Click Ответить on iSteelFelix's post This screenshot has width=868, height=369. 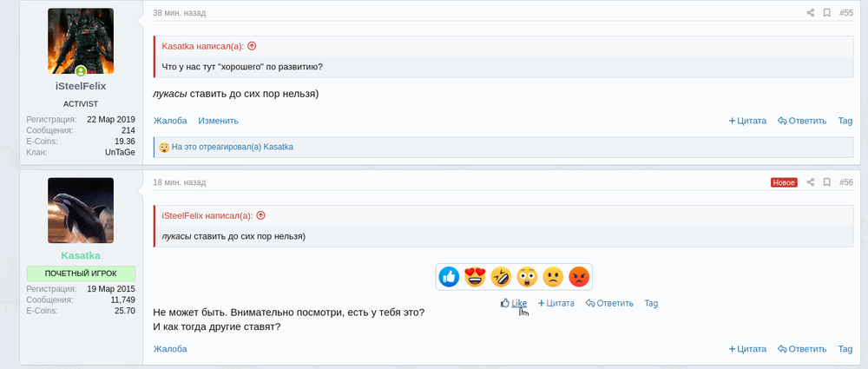click(802, 121)
